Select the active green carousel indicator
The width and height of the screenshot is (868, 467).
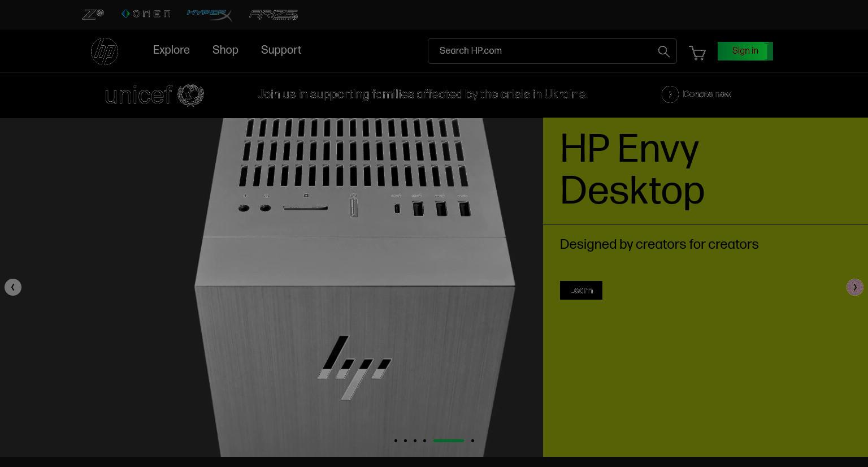449,440
